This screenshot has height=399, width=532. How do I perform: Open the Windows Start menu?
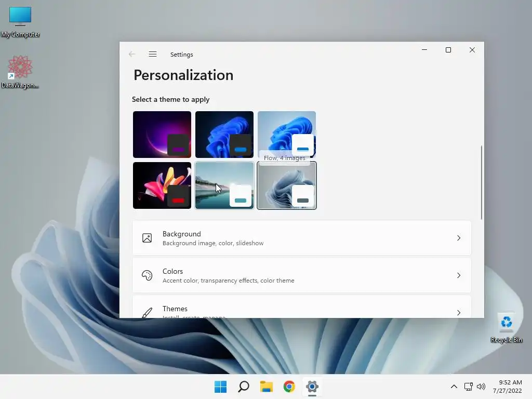coord(220,387)
